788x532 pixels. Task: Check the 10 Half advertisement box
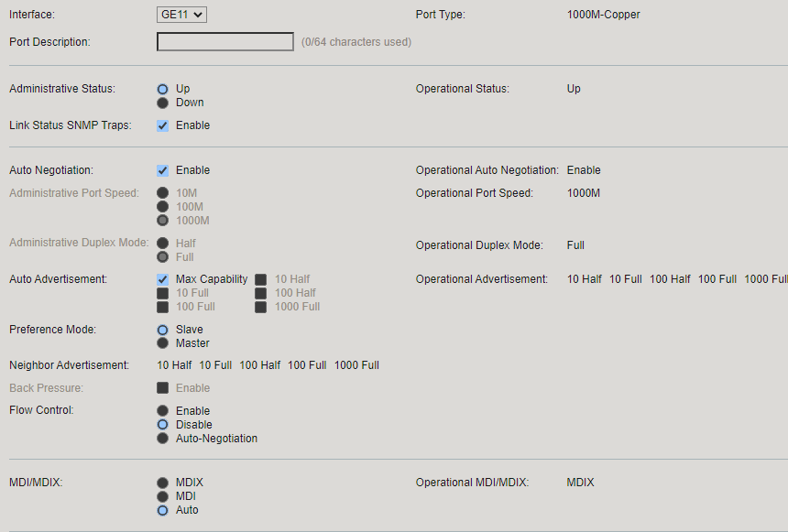260,279
